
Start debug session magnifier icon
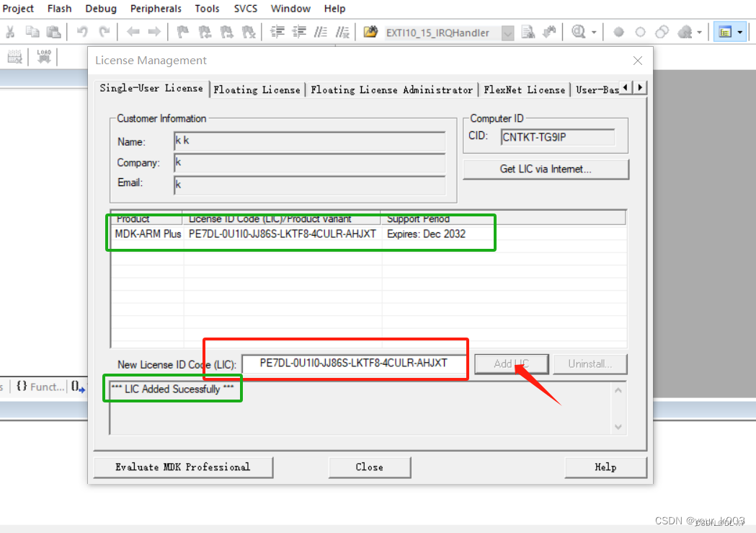pos(578,32)
